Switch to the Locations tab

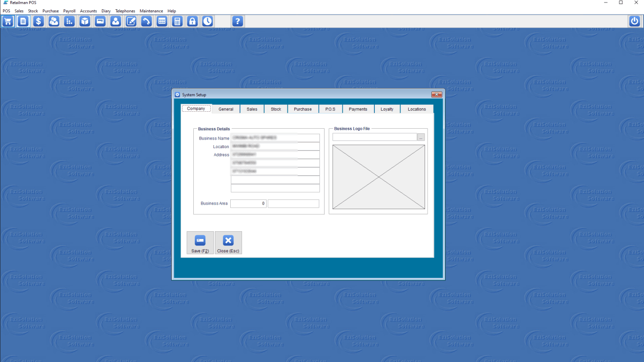(417, 109)
